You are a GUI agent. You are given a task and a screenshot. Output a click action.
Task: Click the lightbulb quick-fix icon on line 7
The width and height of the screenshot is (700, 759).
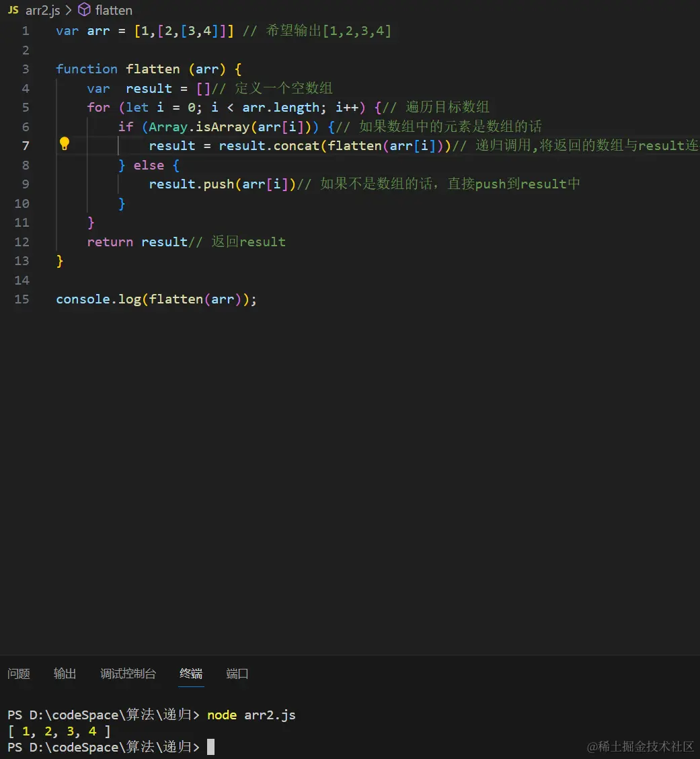pyautogui.click(x=65, y=144)
